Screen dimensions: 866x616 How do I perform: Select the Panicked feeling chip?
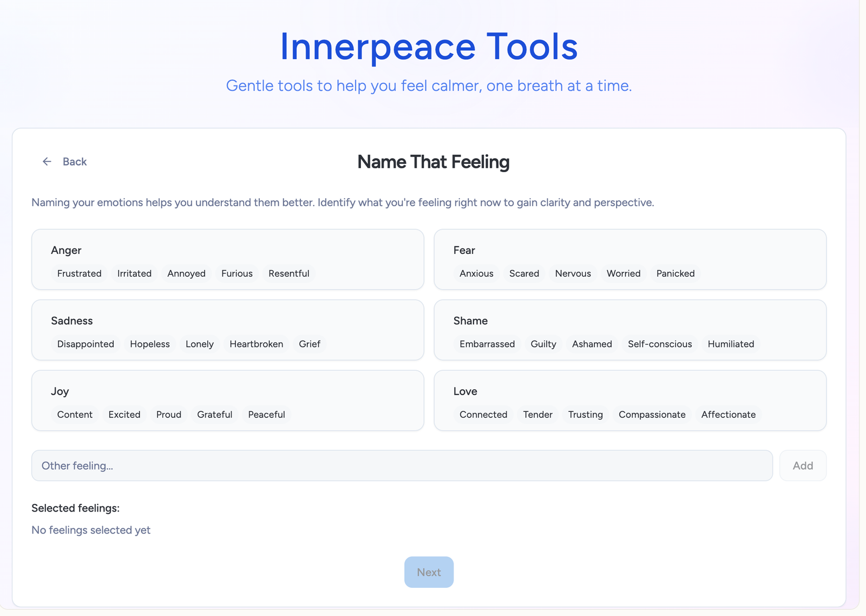[675, 274]
